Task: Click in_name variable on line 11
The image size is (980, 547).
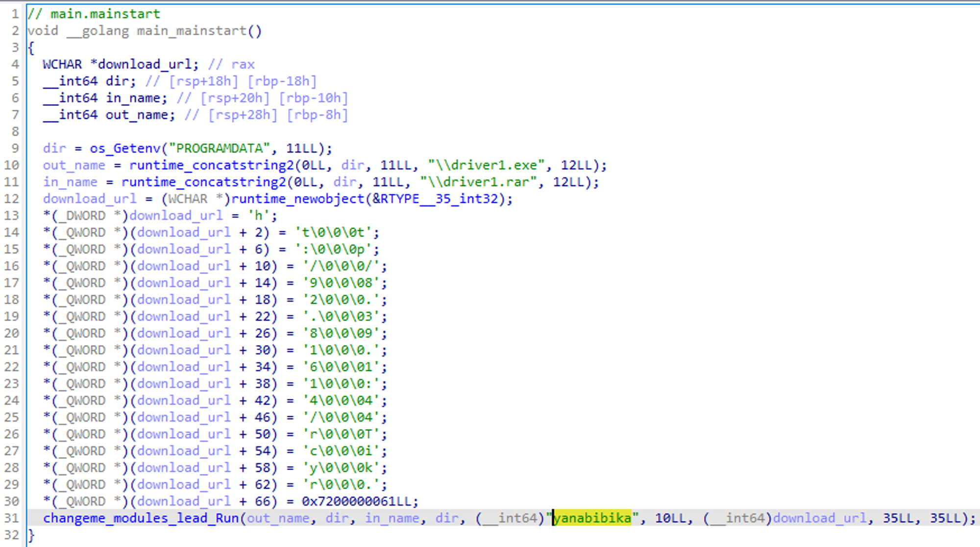Action: pyautogui.click(x=70, y=182)
